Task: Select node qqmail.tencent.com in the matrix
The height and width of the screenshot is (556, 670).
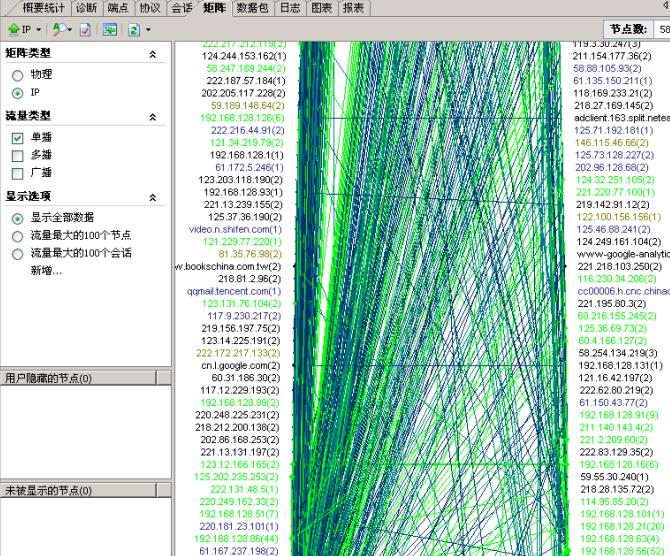Action: click(x=234, y=291)
